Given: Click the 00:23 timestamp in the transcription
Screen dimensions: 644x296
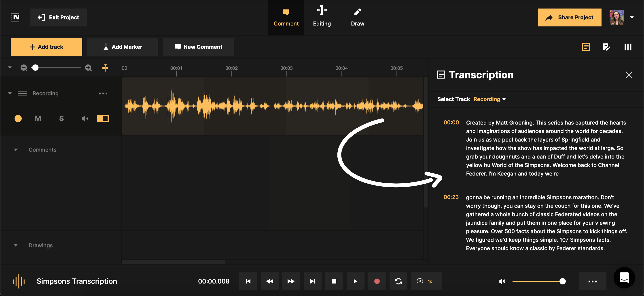Looking at the screenshot, I should pyautogui.click(x=451, y=197).
